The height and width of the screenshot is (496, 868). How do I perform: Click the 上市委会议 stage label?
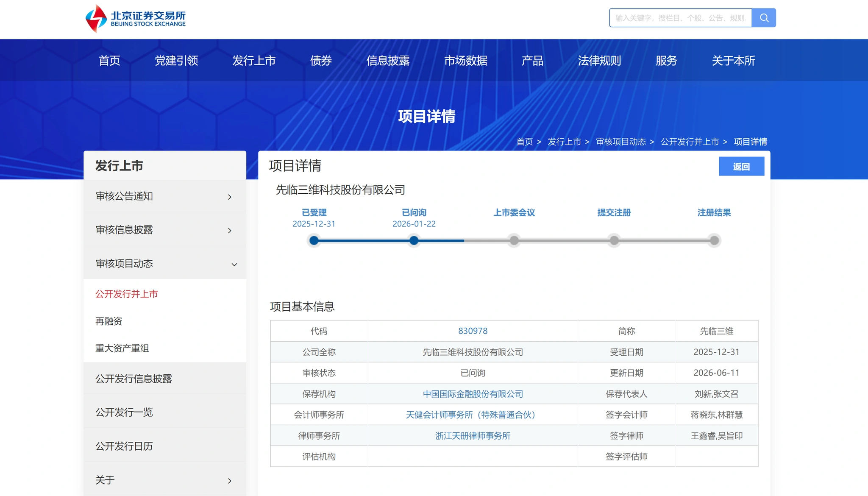click(514, 212)
